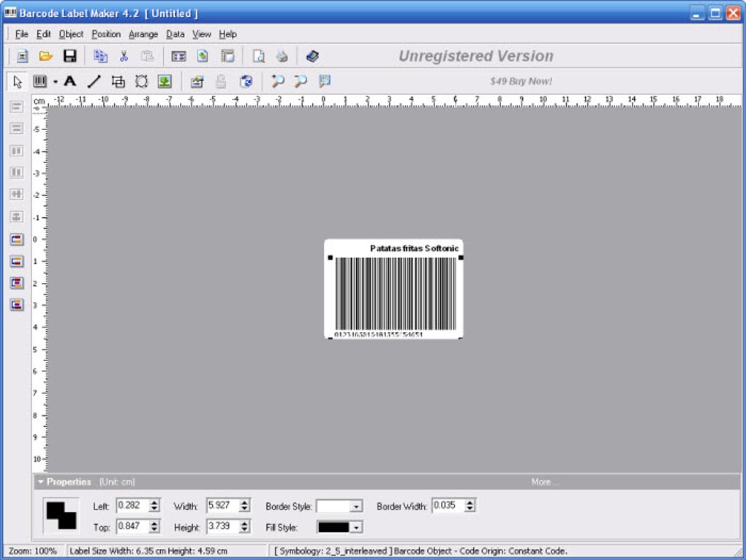Image resolution: width=746 pixels, height=560 pixels.
Task: Decrease the Top value with down arrow
Action: [154, 529]
